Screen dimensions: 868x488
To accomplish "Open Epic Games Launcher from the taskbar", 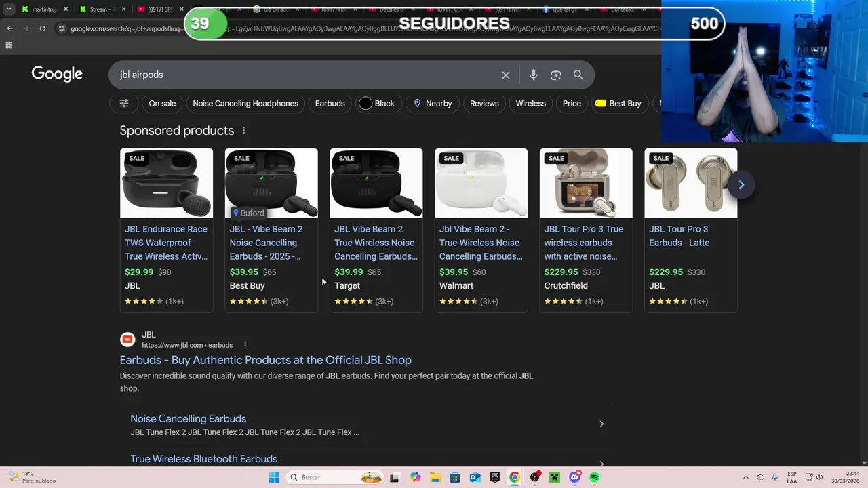I will [x=495, y=477].
